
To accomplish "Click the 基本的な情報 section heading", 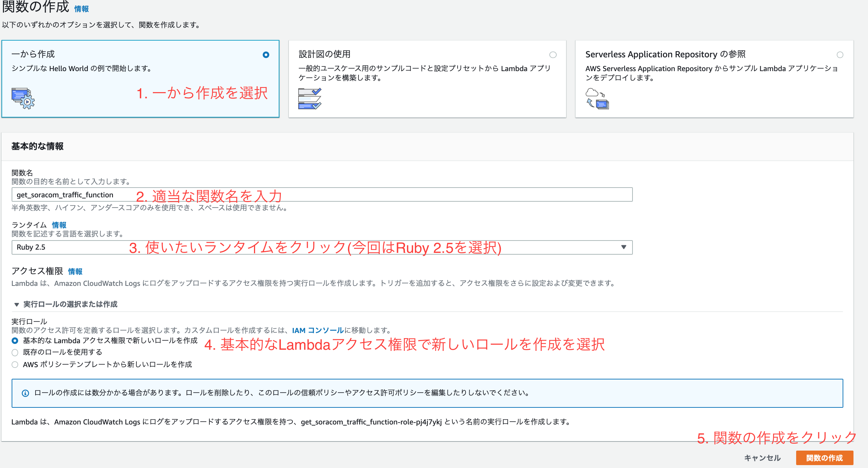I will tap(37, 146).
